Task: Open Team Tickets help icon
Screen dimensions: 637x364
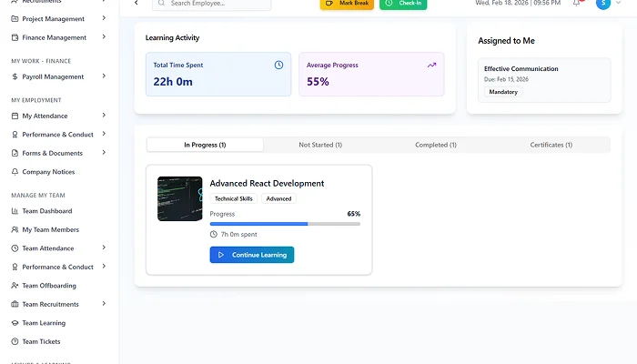Action: pos(15,341)
